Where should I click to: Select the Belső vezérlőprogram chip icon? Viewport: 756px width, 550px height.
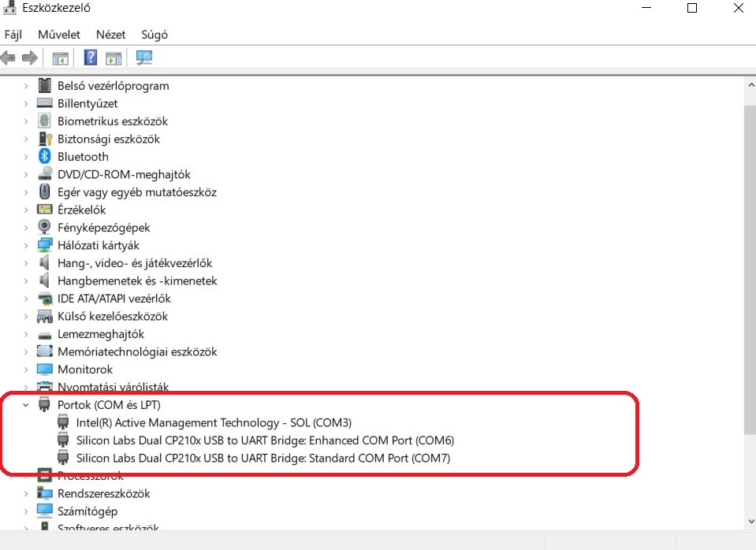tap(44, 86)
